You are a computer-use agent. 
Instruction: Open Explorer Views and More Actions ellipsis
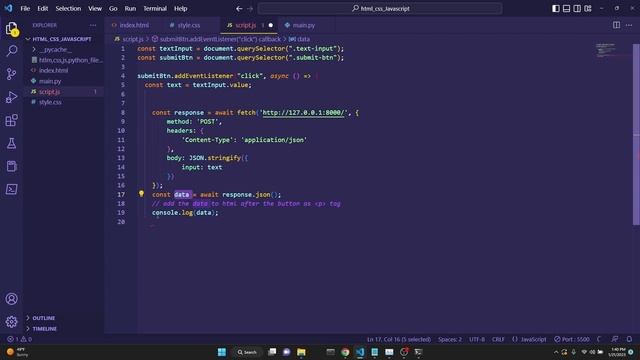click(93, 25)
